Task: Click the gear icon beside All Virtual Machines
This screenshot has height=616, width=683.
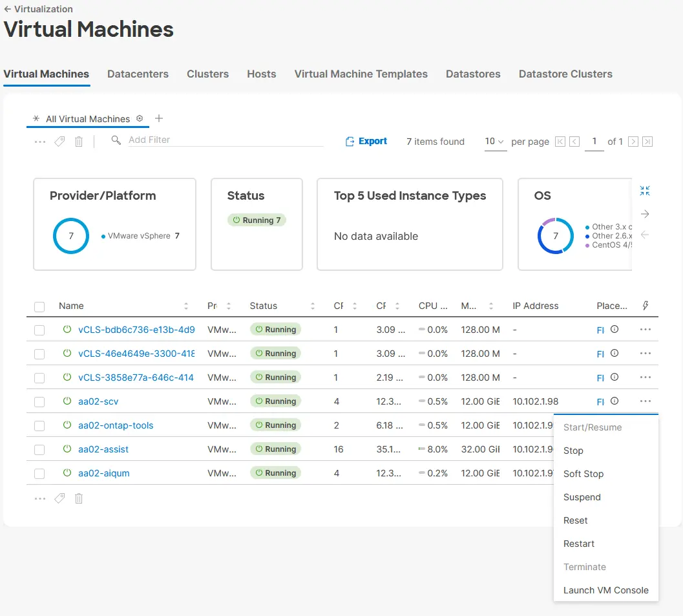Action: [140, 118]
